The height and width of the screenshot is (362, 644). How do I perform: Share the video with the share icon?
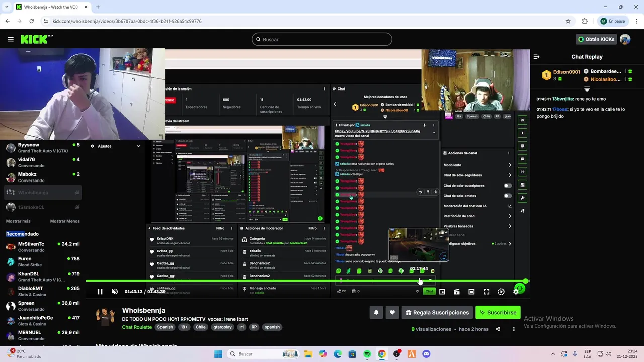pyautogui.click(x=498, y=329)
